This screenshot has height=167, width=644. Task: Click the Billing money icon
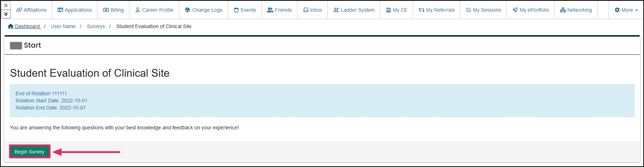coord(106,10)
